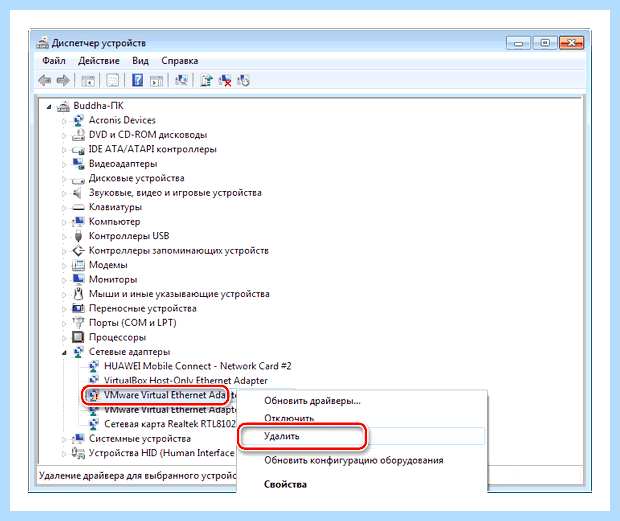This screenshot has height=521, width=620.
Task: Click the Видеоадаптеры category icon
Action: 78,164
